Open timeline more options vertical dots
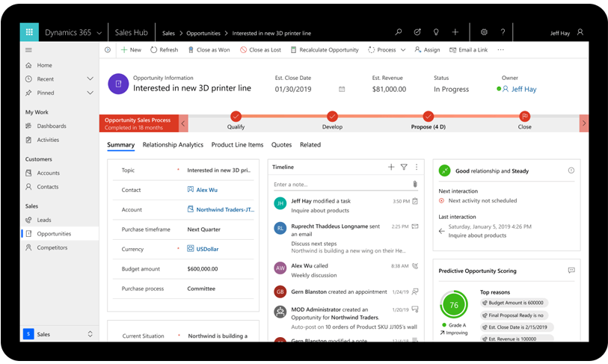 (x=417, y=167)
